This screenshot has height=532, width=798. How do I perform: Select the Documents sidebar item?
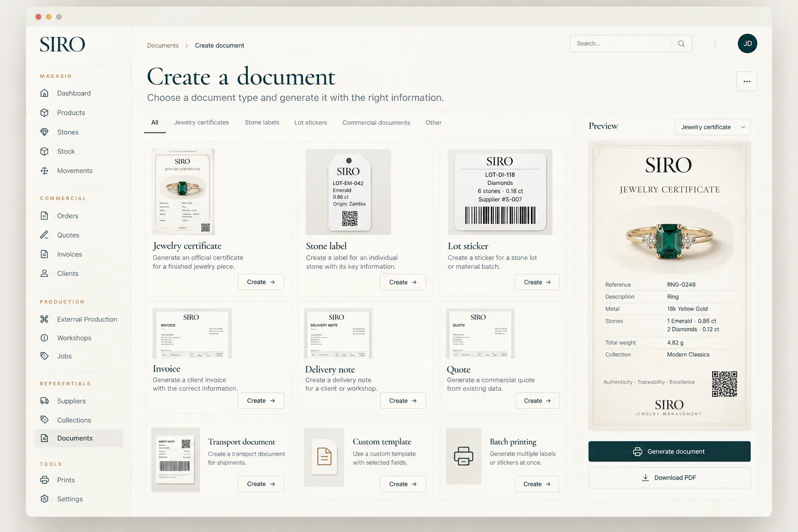pyautogui.click(x=79, y=438)
